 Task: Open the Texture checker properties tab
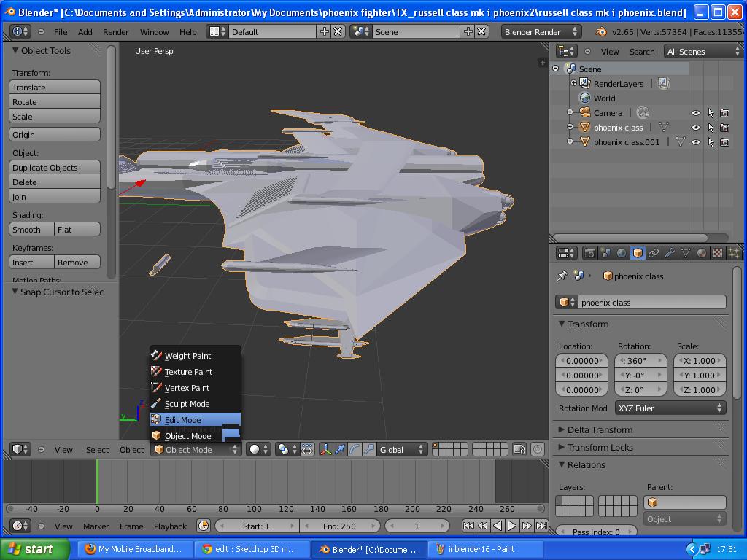click(716, 253)
